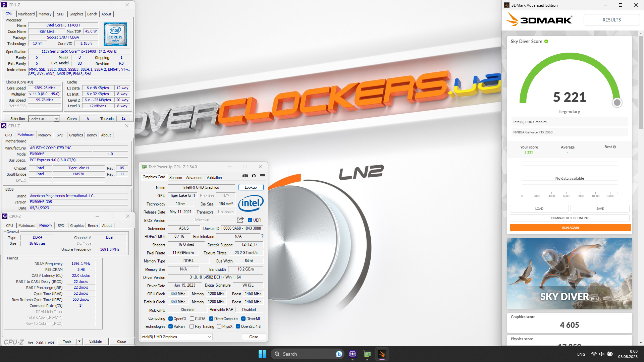Click the BIOS share/export icon in GPU-Z
The image size is (644, 362).
point(240,220)
